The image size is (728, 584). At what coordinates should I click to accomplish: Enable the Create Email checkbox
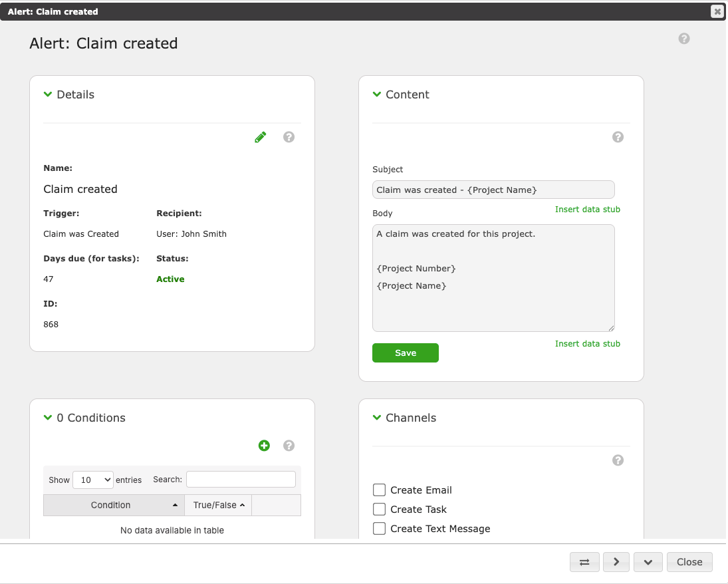coord(380,490)
